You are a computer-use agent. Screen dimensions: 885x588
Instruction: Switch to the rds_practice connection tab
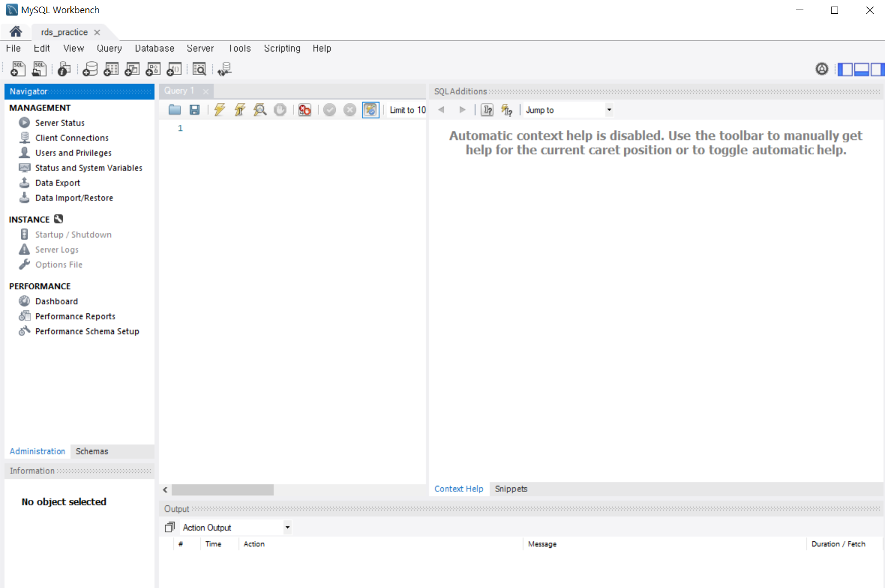(x=64, y=32)
